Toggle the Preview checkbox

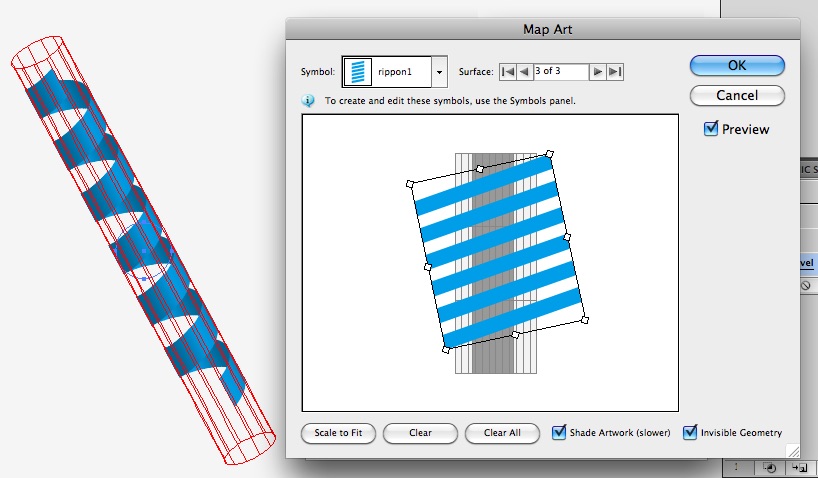point(711,129)
